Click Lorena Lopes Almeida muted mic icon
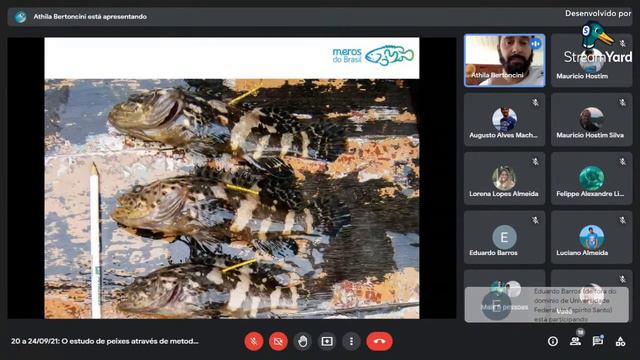 click(535, 162)
